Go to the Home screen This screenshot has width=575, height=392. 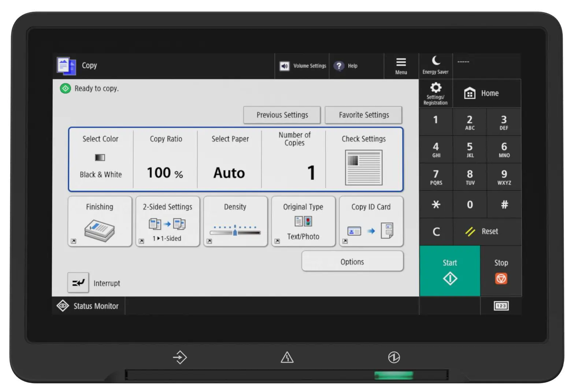click(487, 93)
